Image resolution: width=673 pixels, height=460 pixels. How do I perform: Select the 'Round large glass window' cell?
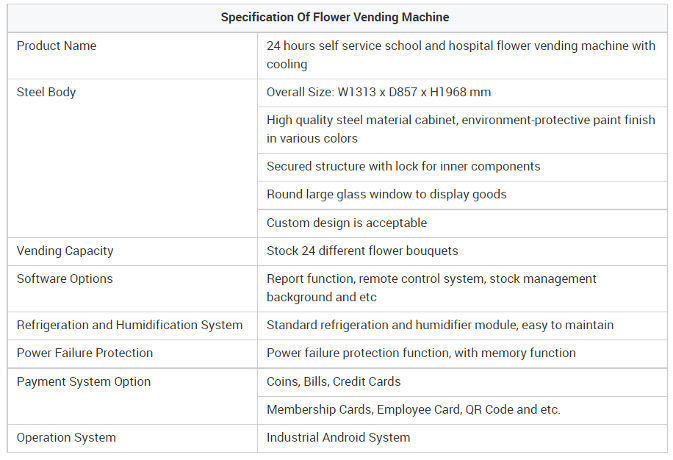(386, 194)
